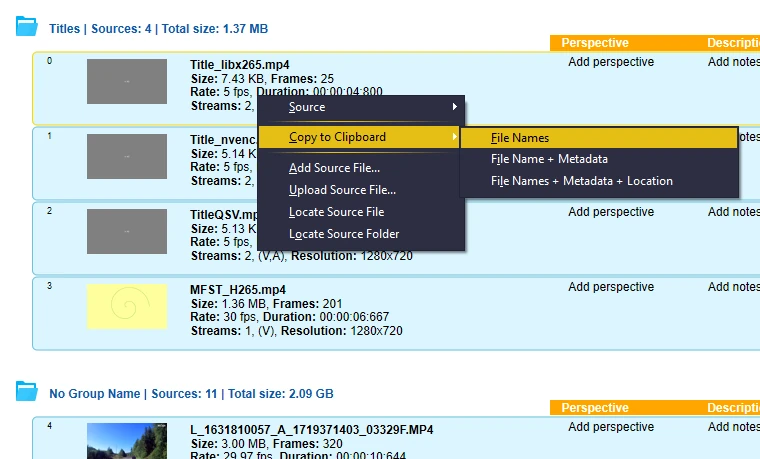The image size is (760, 459).
Task: Click the 'Streams: 1, (V), Resolution: 1280x720' line
Action: 297,331
